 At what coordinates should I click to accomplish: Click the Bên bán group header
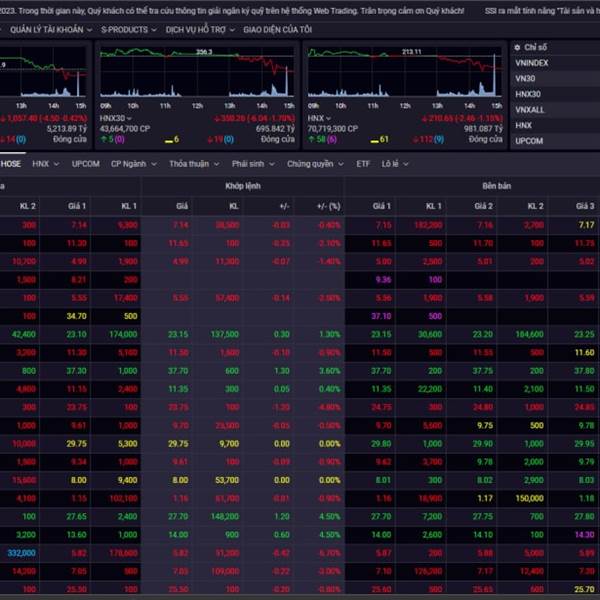[496, 186]
